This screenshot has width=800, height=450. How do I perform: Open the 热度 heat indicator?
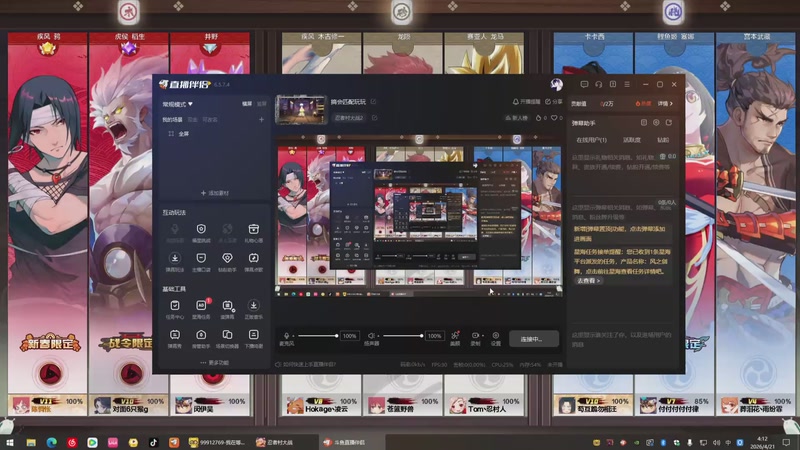tap(643, 104)
